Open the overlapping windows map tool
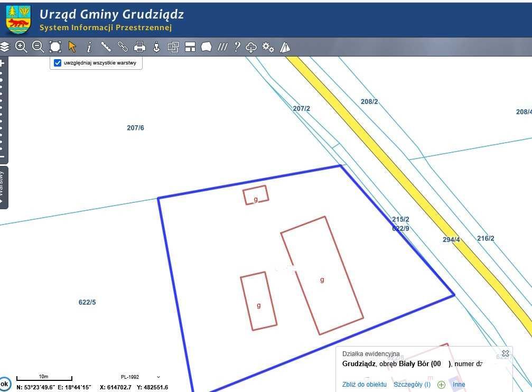The width and height of the screenshot is (532, 392). [173, 47]
